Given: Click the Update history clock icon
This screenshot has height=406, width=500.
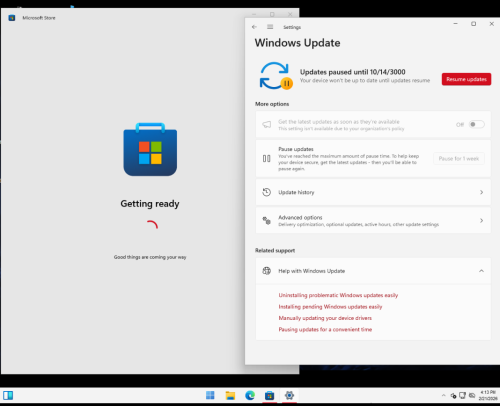Looking at the screenshot, I should (266, 192).
